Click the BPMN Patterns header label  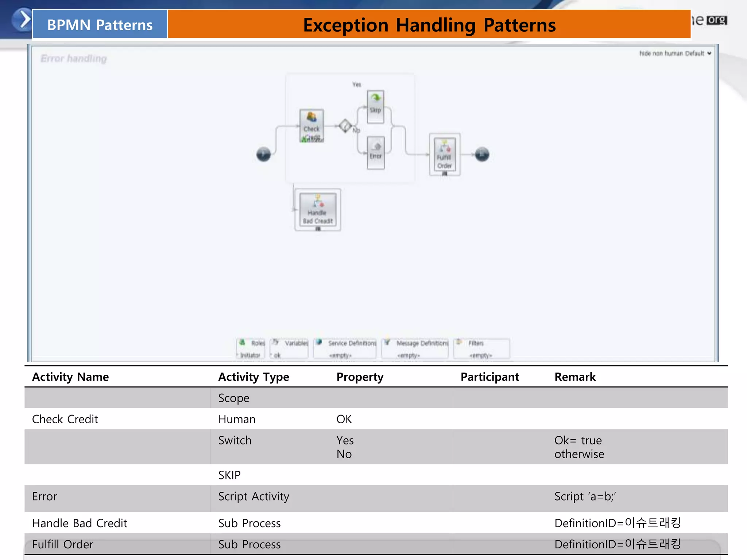(x=100, y=24)
